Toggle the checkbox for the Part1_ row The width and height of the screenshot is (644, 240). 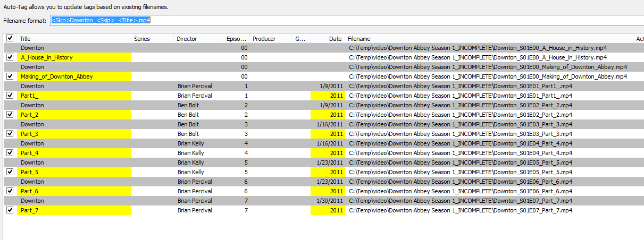pos(10,96)
